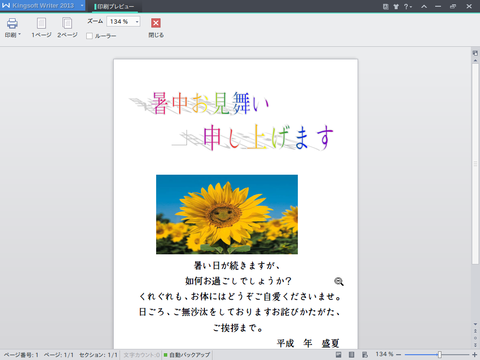Click the zoom-out minus icon in status bar

point(399,355)
